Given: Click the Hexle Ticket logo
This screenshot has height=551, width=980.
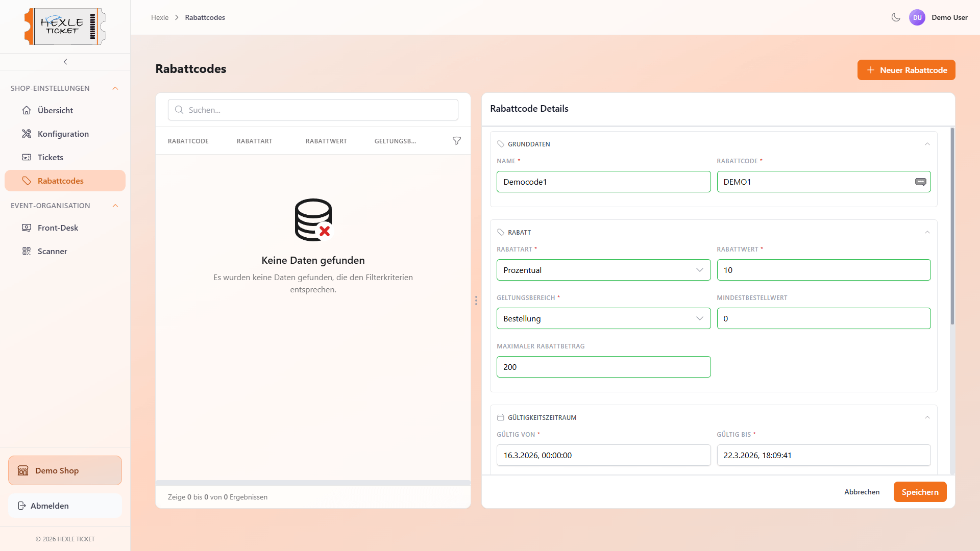Looking at the screenshot, I should [x=65, y=27].
